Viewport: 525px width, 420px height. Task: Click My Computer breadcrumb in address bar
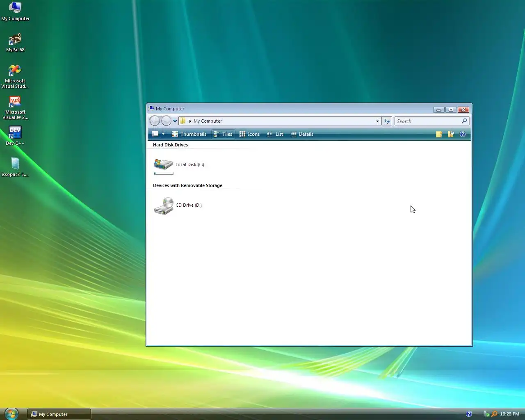pos(208,121)
